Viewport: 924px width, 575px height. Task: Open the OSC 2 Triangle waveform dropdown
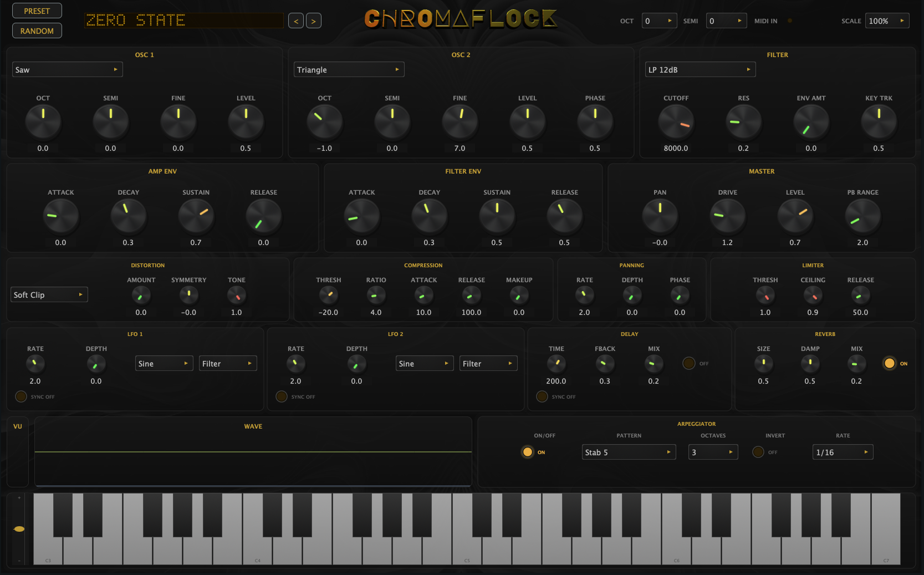tap(349, 70)
